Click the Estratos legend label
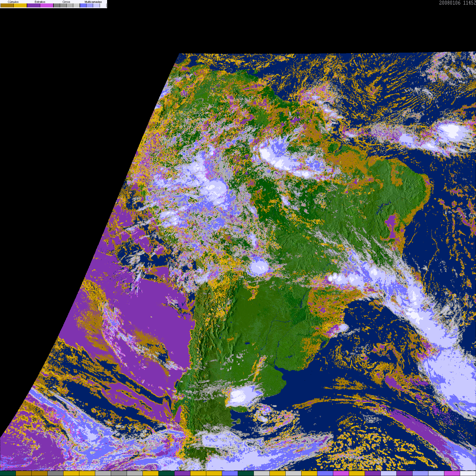 pos(40,2)
